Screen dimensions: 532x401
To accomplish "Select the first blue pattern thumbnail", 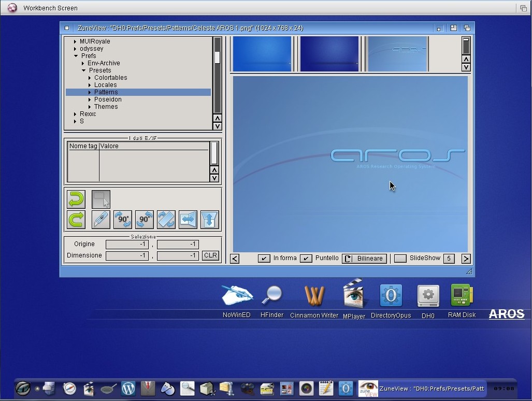I will pos(262,54).
